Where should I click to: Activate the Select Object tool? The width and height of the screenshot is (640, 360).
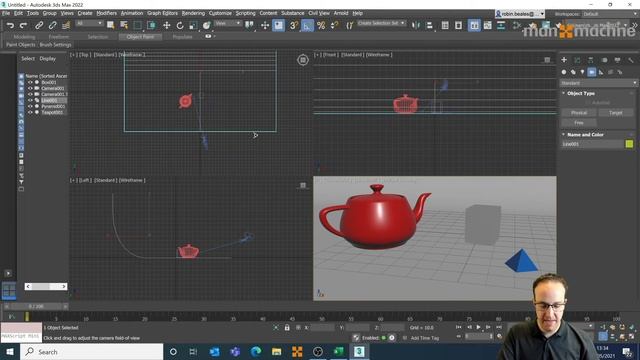(110, 25)
